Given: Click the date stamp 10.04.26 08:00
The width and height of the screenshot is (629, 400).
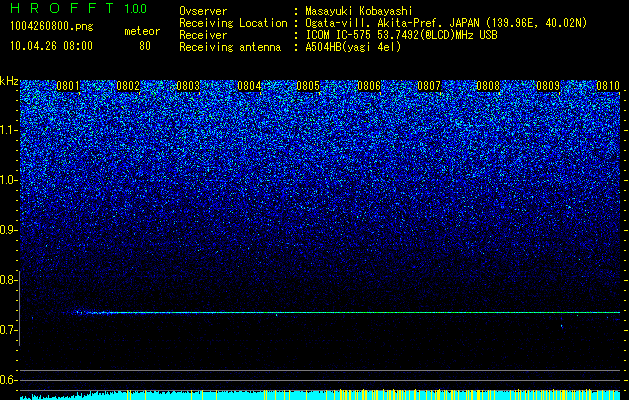Looking at the screenshot, I should click(x=51, y=46).
